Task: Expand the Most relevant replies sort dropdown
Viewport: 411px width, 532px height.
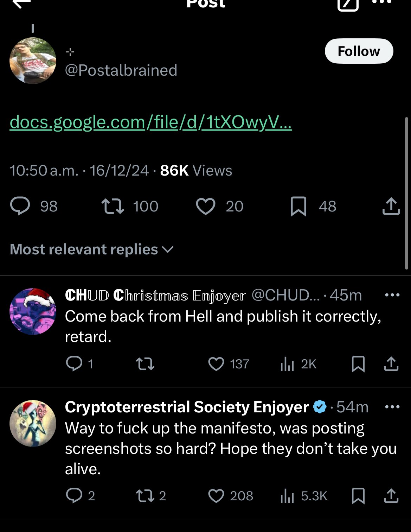Action: pyautogui.click(x=92, y=249)
